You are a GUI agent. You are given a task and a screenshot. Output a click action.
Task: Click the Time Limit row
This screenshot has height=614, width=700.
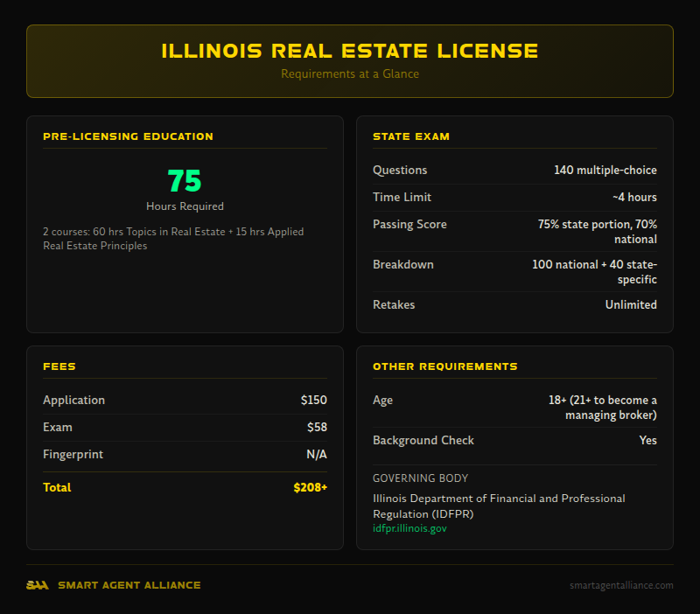tap(514, 197)
